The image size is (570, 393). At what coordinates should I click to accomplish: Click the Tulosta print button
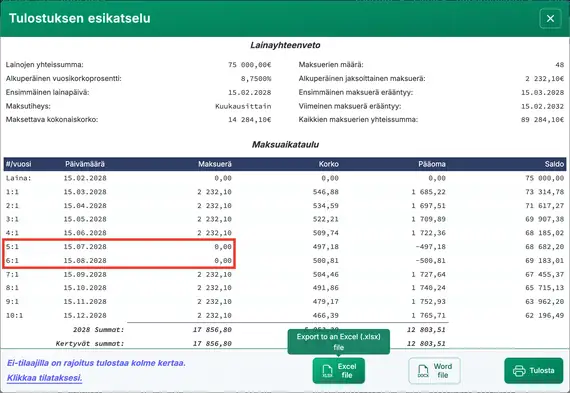(534, 370)
